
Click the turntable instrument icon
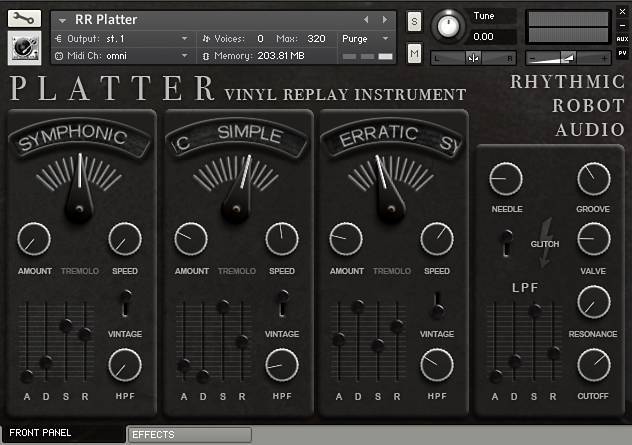(x=24, y=48)
